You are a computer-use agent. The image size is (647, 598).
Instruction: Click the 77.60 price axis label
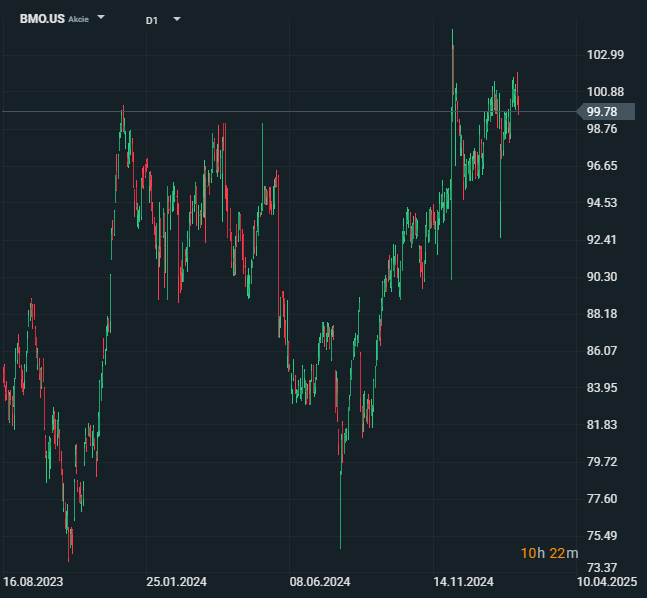click(605, 499)
